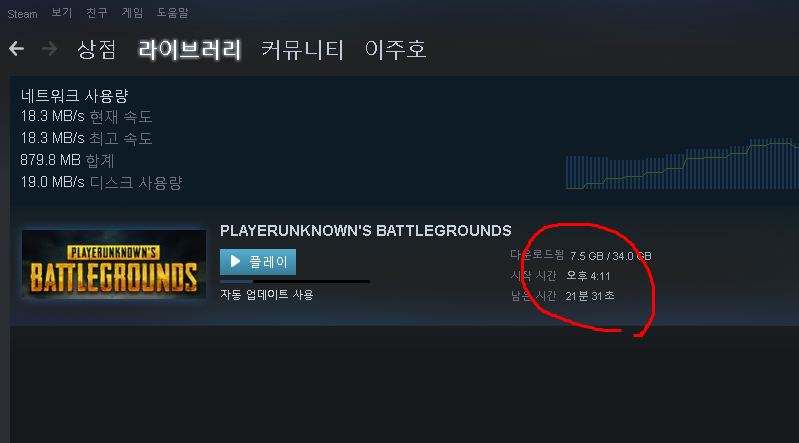Click the 7.5 GB / 34.0 GB download size
The image size is (799, 443).
pyautogui.click(x=610, y=256)
